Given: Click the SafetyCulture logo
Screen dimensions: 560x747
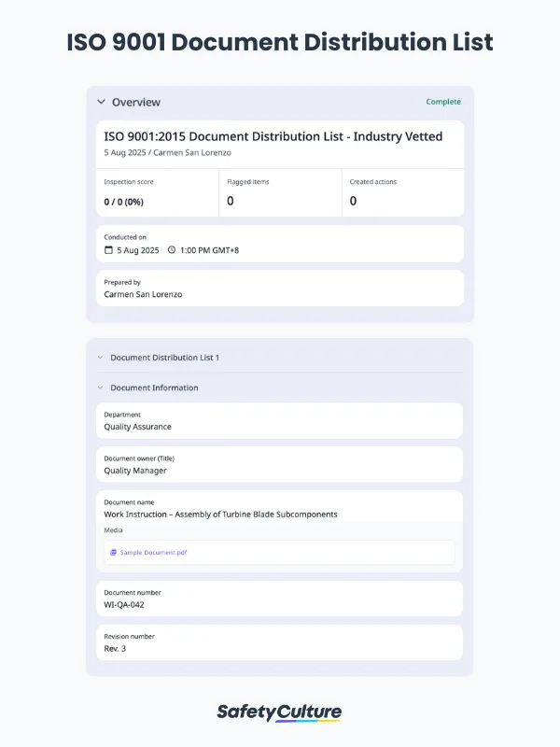Looking at the screenshot, I should pos(279,712).
